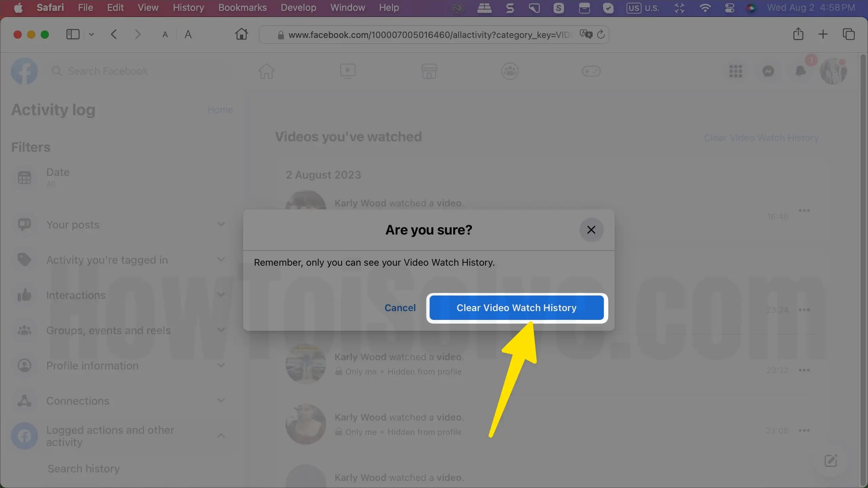Image resolution: width=868 pixels, height=488 pixels.
Task: Click the reload page icon
Action: point(601,34)
